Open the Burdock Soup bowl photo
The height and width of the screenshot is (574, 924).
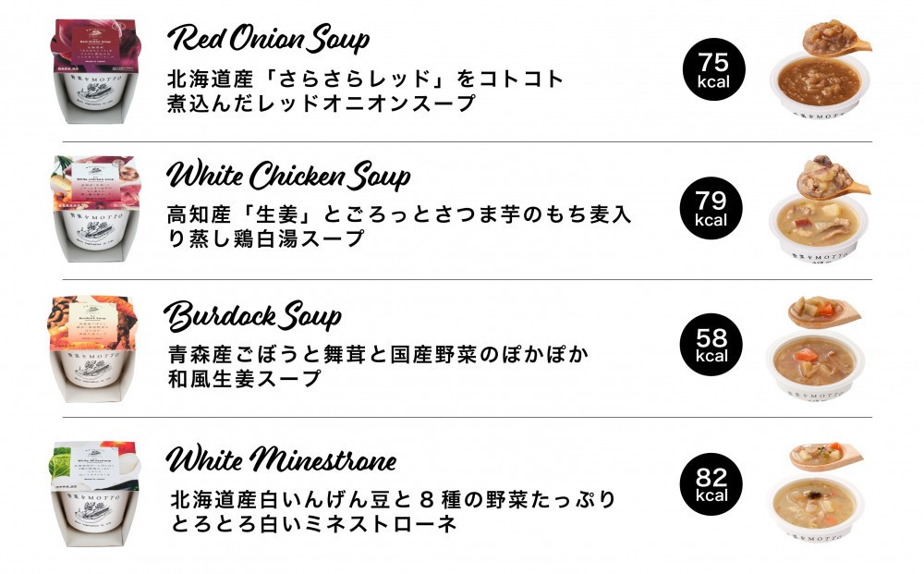tap(816, 348)
